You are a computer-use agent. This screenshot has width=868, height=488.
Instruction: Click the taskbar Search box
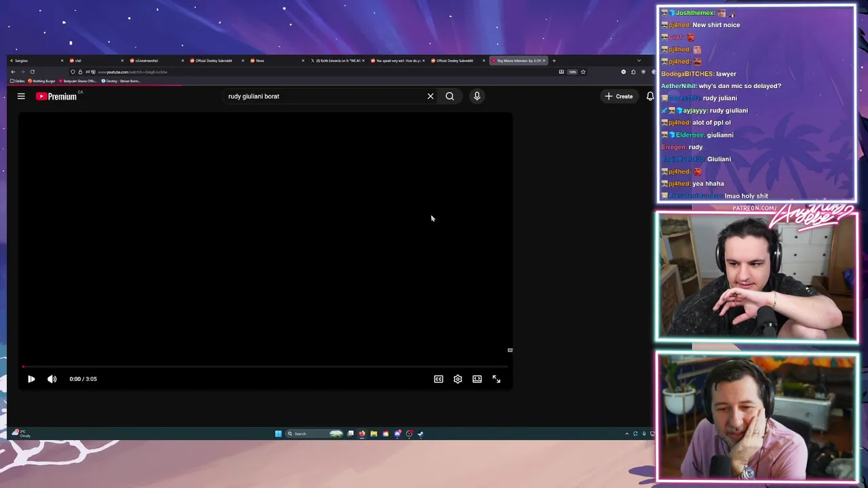[x=315, y=434]
